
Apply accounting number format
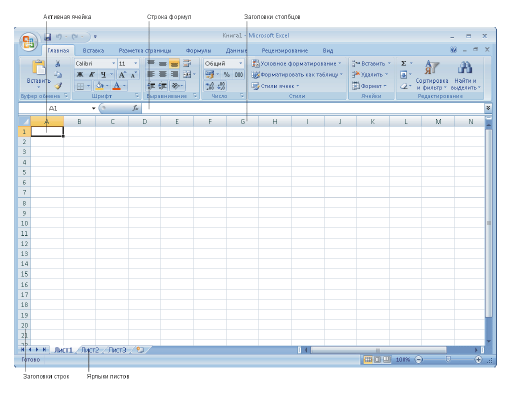coord(210,75)
